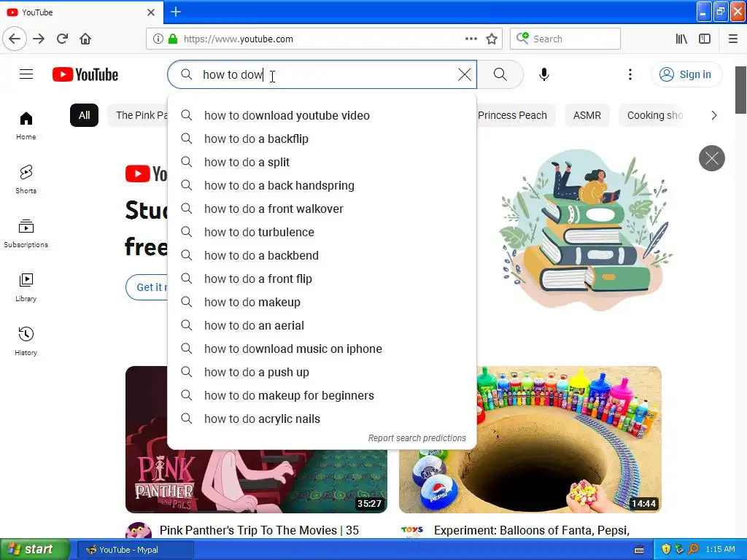Choose suggestion how to do a backbend
Viewport: 747px width, 560px height.
322,255
